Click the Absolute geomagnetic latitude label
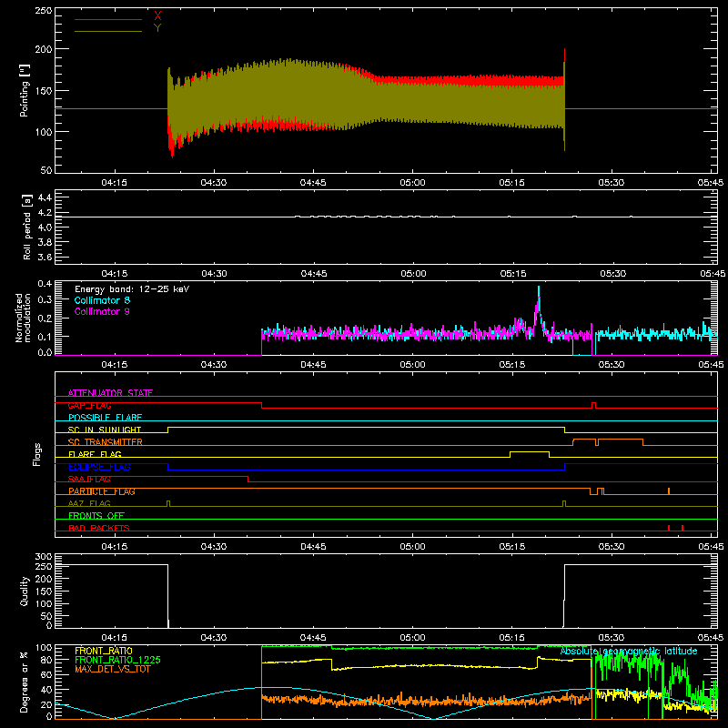Image resolution: width=728 pixels, height=728 pixels. click(x=629, y=651)
